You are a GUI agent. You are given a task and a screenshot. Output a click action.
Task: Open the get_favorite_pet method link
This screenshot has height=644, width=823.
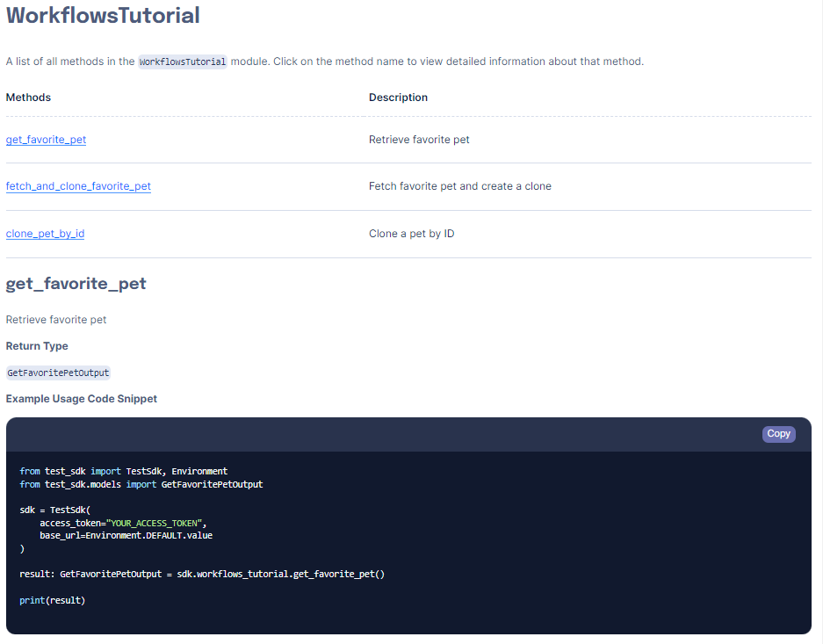tap(46, 139)
